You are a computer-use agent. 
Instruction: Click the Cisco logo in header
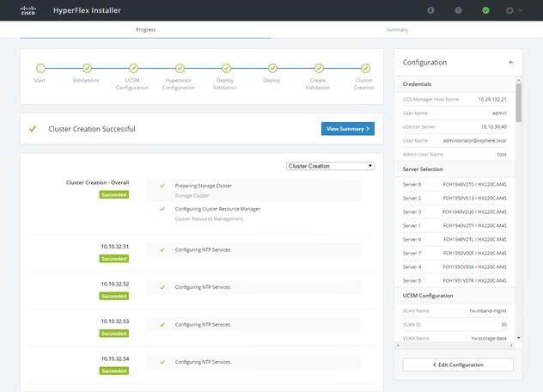(x=28, y=10)
